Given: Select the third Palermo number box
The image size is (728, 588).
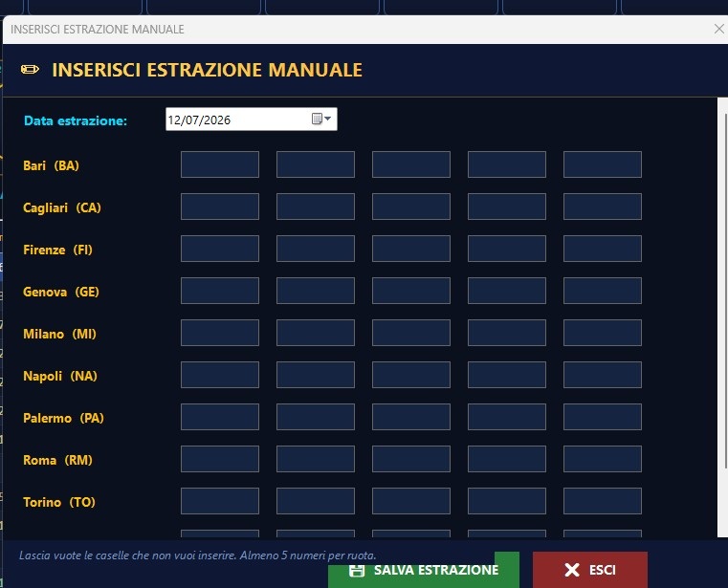Looking at the screenshot, I should (411, 417).
